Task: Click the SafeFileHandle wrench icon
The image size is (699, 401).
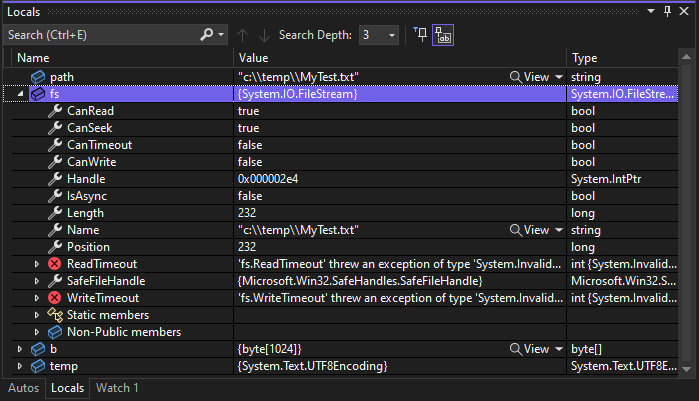Action: [55, 281]
